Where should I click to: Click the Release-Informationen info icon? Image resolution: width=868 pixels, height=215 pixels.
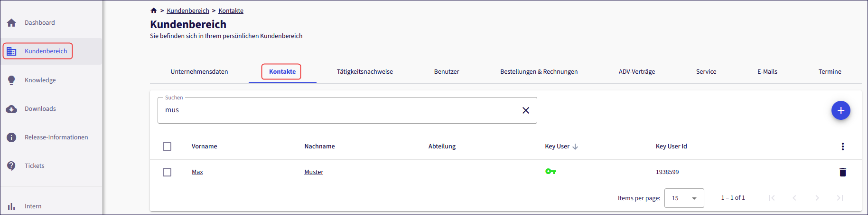tap(11, 137)
